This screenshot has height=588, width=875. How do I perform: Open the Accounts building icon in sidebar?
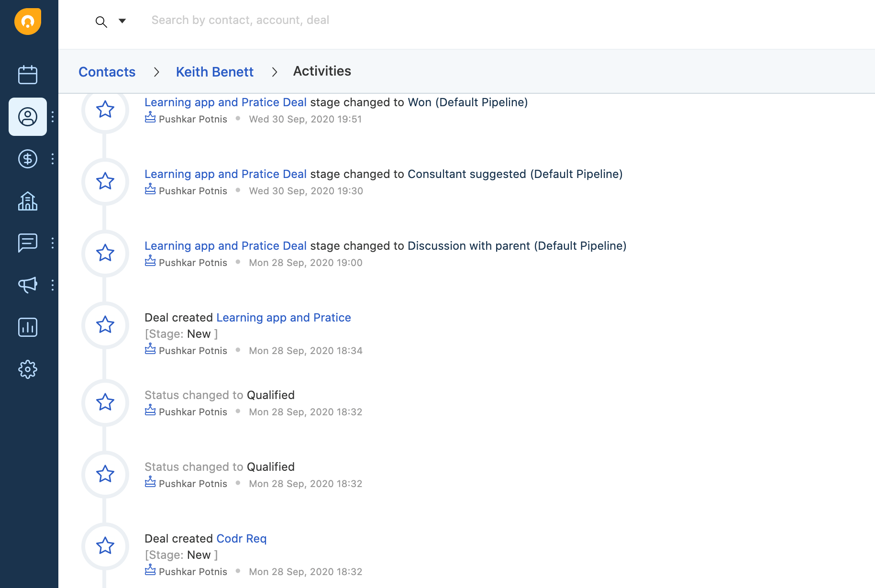tap(28, 201)
